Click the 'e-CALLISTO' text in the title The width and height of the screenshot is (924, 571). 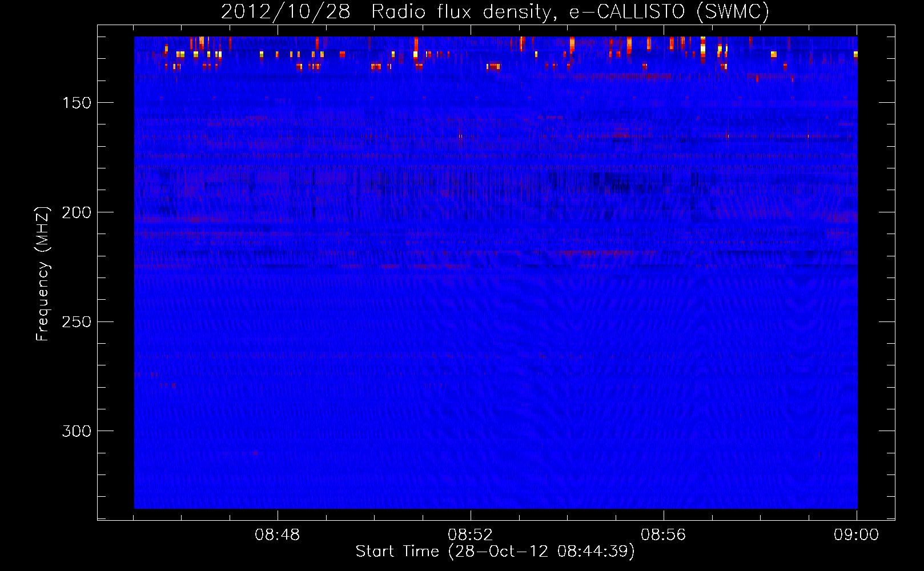tap(626, 11)
